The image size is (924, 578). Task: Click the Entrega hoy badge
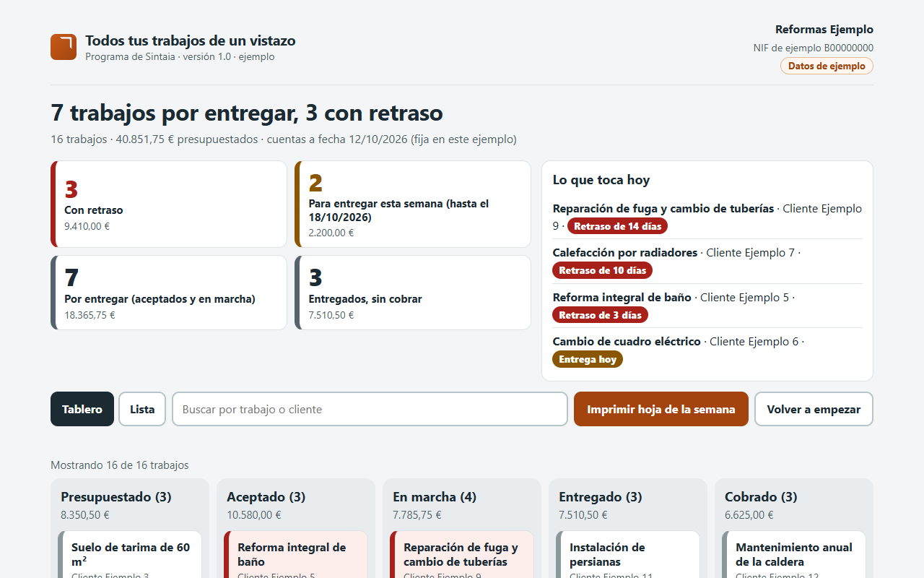click(x=588, y=359)
